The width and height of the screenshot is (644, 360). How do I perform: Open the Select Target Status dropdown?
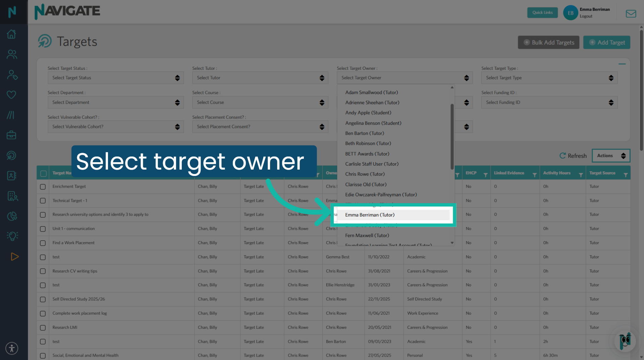point(116,78)
